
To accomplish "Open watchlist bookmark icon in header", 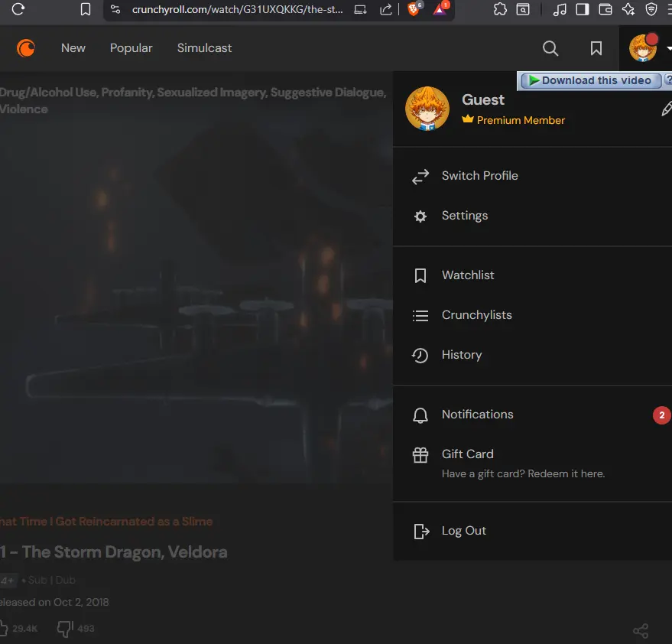I will coord(596,48).
